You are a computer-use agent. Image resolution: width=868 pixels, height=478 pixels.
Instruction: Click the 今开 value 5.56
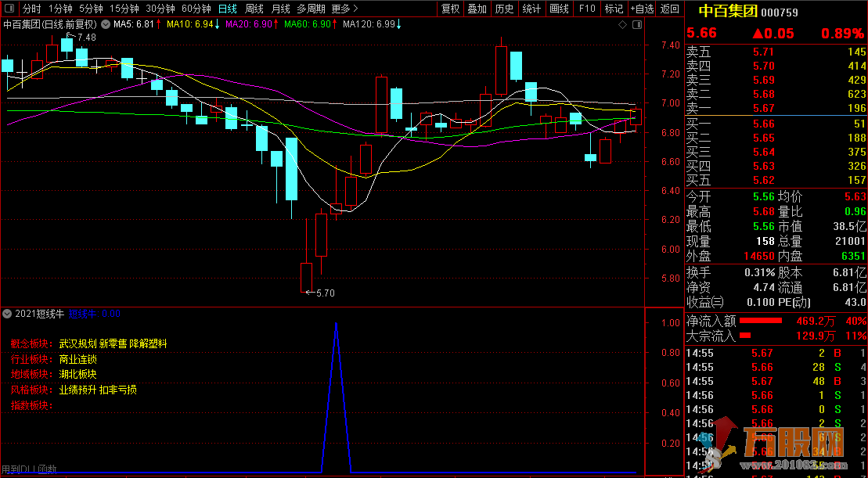point(763,196)
